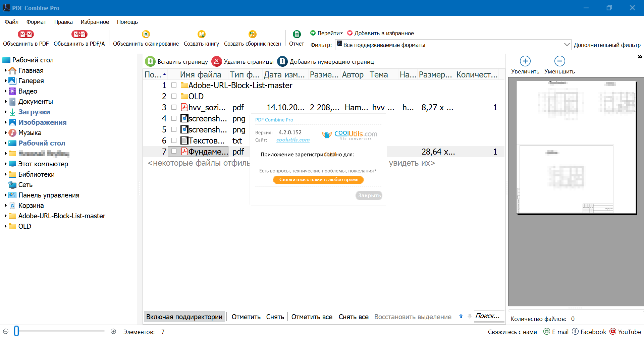Click the Create songbook icon
This screenshot has height=338, width=644.
click(x=252, y=34)
